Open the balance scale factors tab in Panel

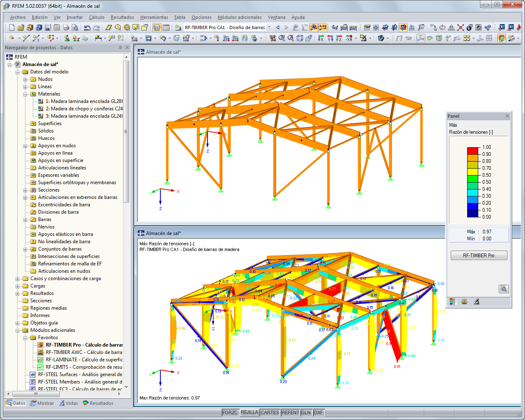point(464,301)
